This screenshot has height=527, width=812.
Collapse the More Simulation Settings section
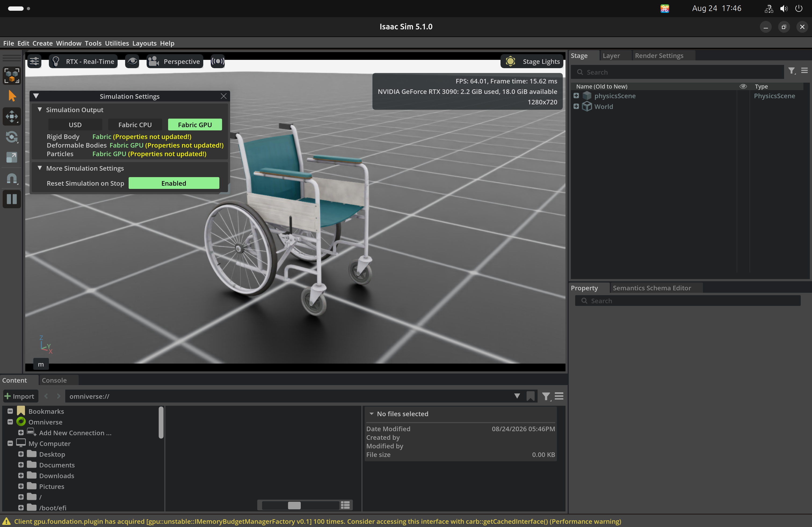pos(40,168)
